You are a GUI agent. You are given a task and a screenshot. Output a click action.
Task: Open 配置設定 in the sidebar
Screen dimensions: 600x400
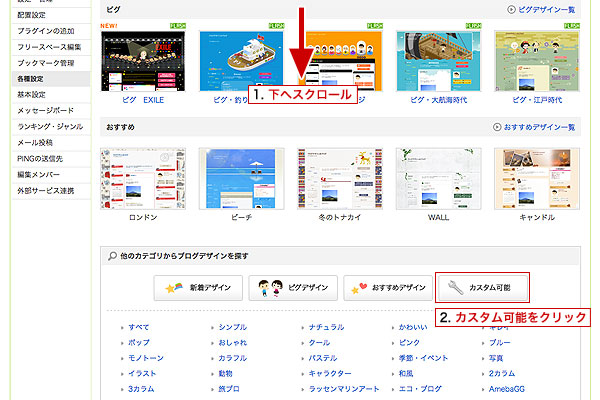click(31, 15)
